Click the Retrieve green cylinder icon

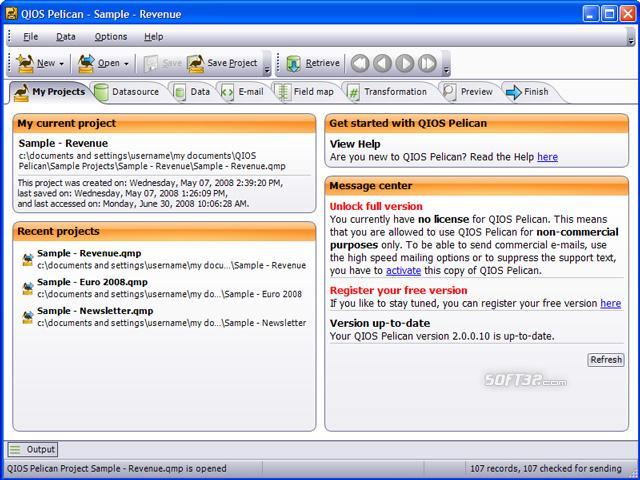293,64
